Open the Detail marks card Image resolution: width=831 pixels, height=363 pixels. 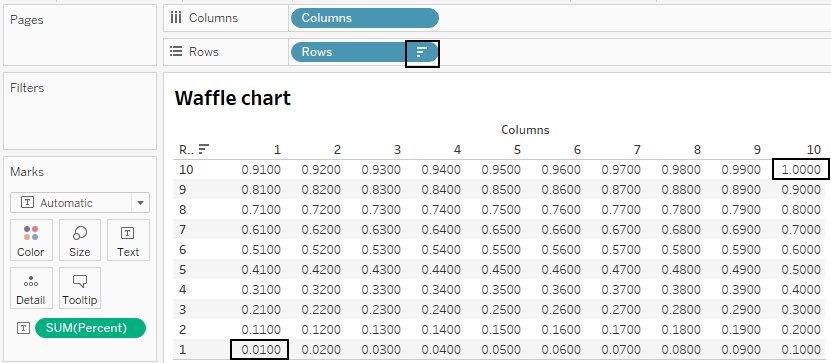point(31,288)
